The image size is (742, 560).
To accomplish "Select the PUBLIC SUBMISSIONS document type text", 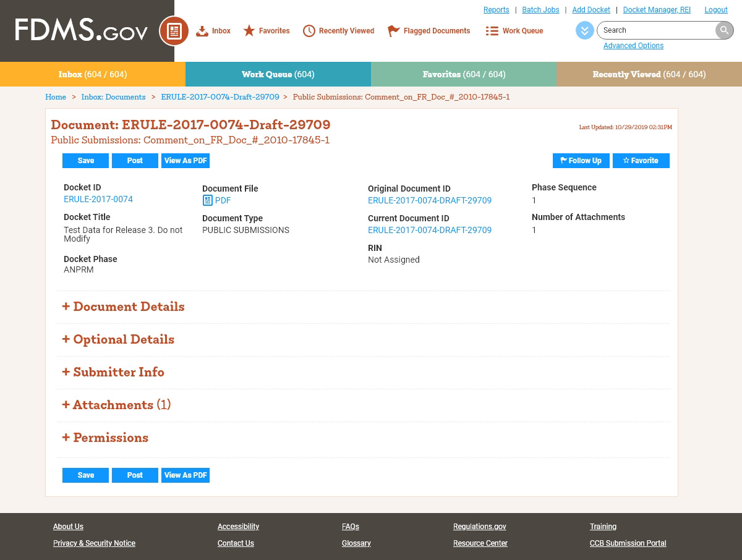I will pos(245,230).
